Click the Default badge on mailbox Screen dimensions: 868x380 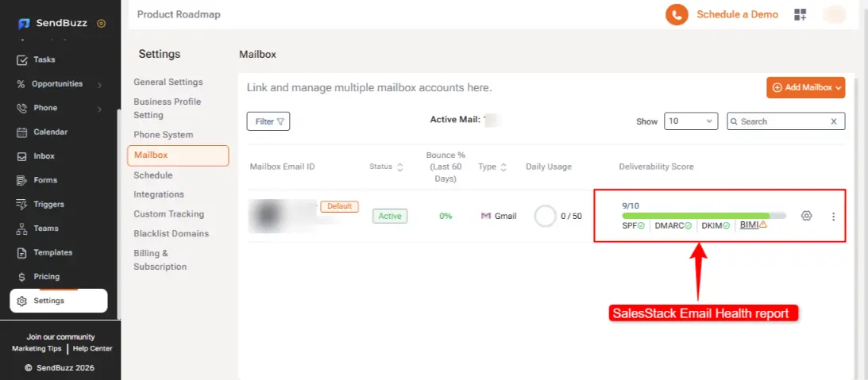(339, 206)
